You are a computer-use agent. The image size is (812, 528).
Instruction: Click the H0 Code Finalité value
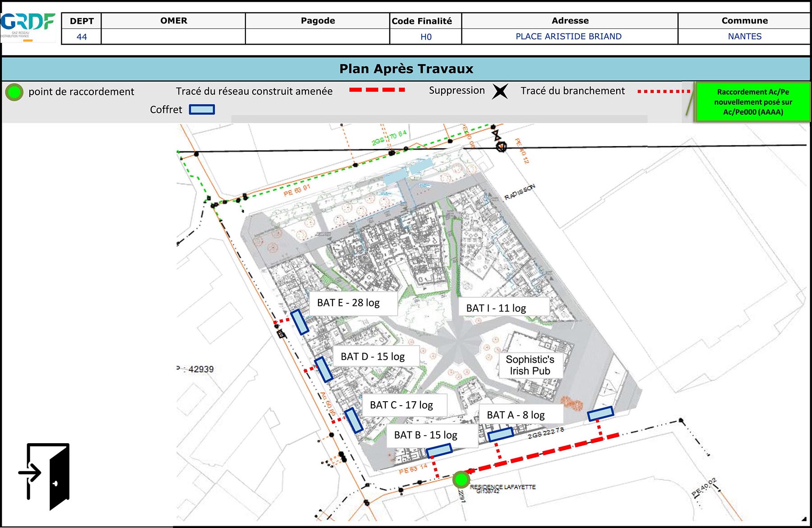coord(425,37)
